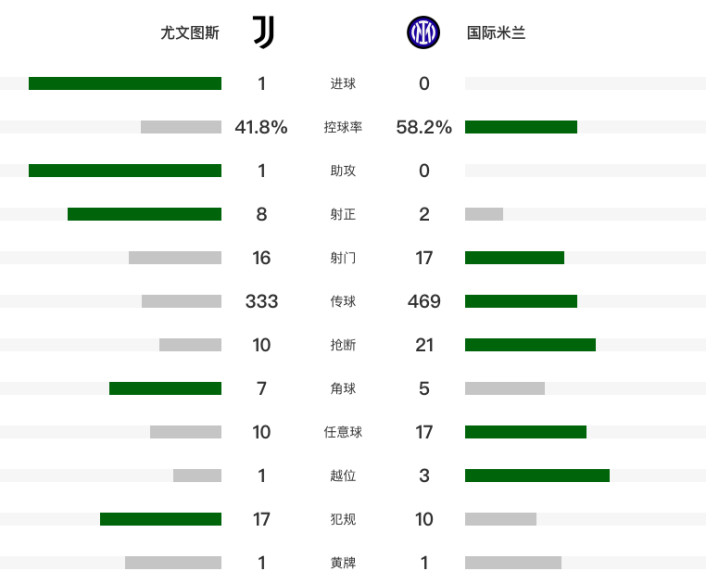This screenshot has height=584, width=719.
Task: Click Inter's 17 free kicks bar
Action: click(525, 432)
